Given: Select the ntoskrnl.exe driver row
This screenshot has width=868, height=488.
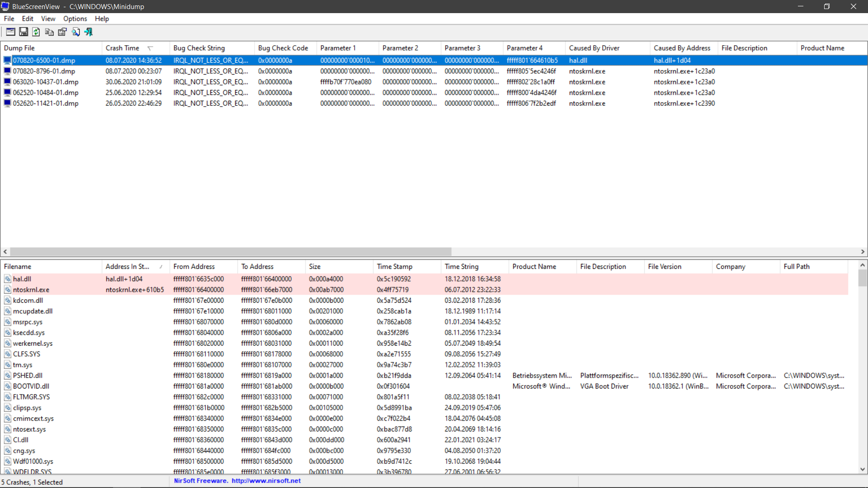Looking at the screenshot, I should 31,290.
